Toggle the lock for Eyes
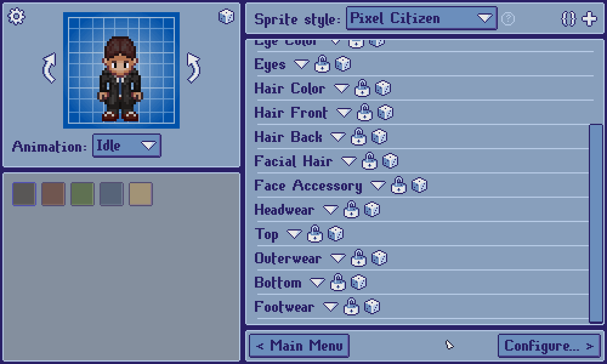 pos(322,64)
